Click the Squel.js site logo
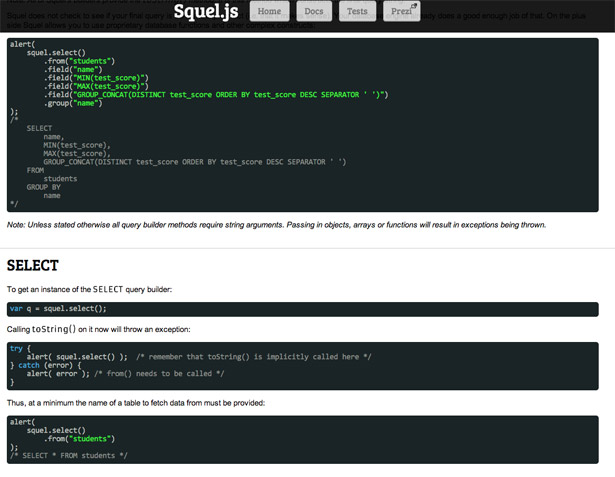The image size is (615, 477). 206,11
